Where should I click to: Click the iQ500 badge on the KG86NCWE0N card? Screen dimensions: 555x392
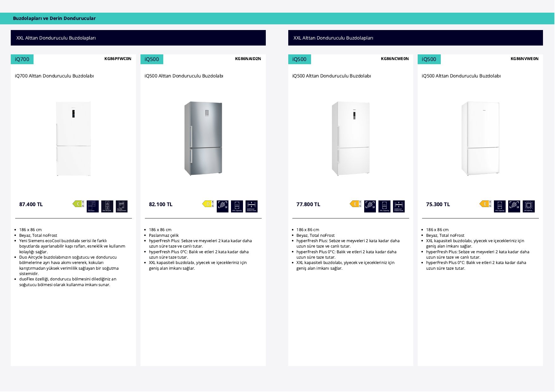click(299, 59)
